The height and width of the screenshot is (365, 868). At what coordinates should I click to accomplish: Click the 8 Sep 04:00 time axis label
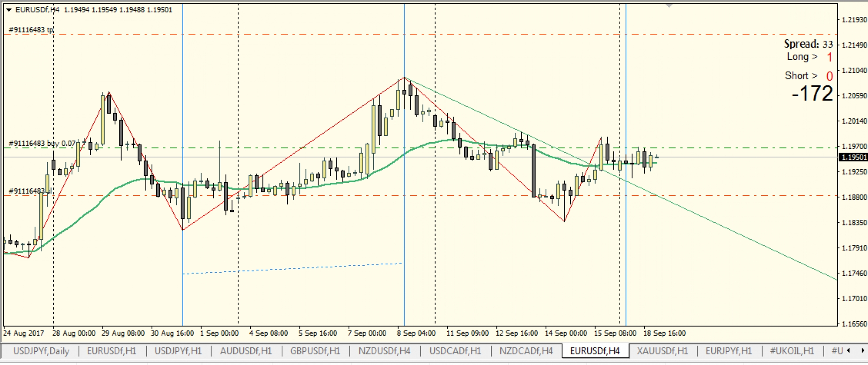[416, 333]
